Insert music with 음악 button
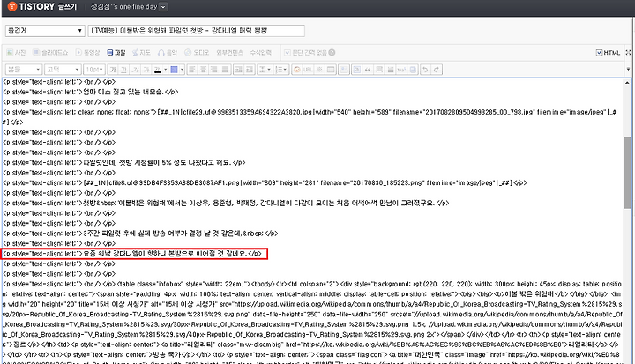The image size is (635, 364). click(x=168, y=53)
